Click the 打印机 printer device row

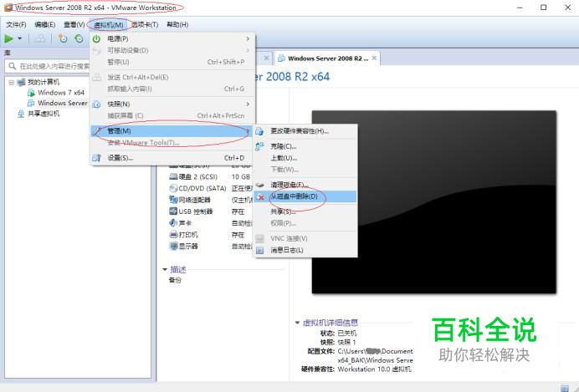click(x=210, y=235)
